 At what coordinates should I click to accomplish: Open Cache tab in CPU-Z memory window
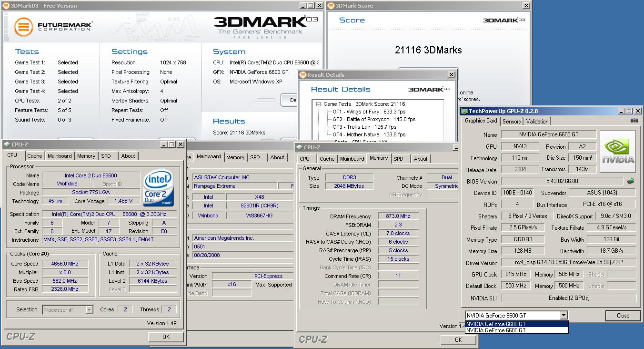pos(327,159)
